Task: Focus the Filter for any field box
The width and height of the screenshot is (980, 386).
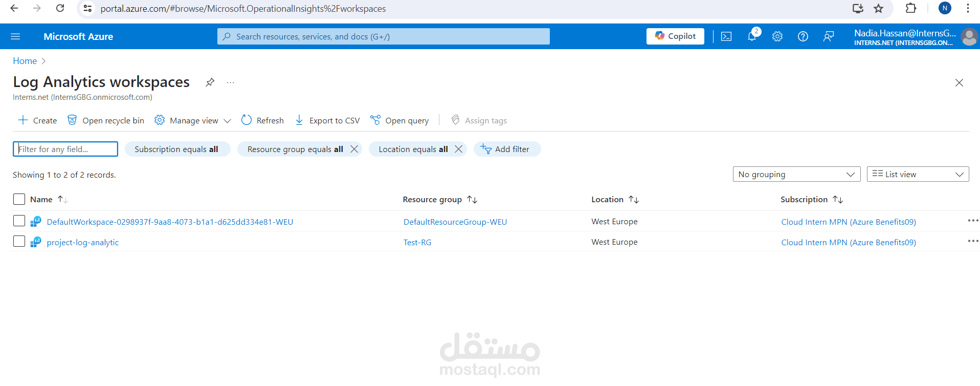Action: tap(65, 149)
